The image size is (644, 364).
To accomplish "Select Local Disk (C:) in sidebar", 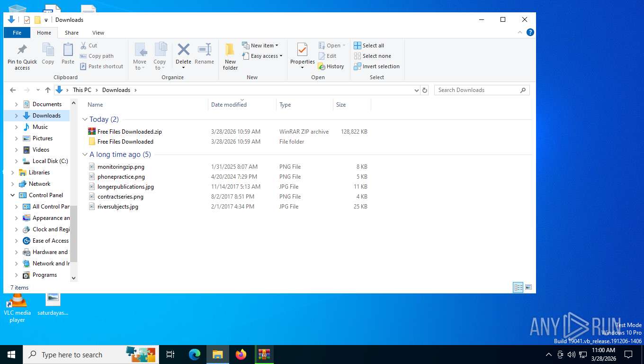I will click(x=50, y=161).
